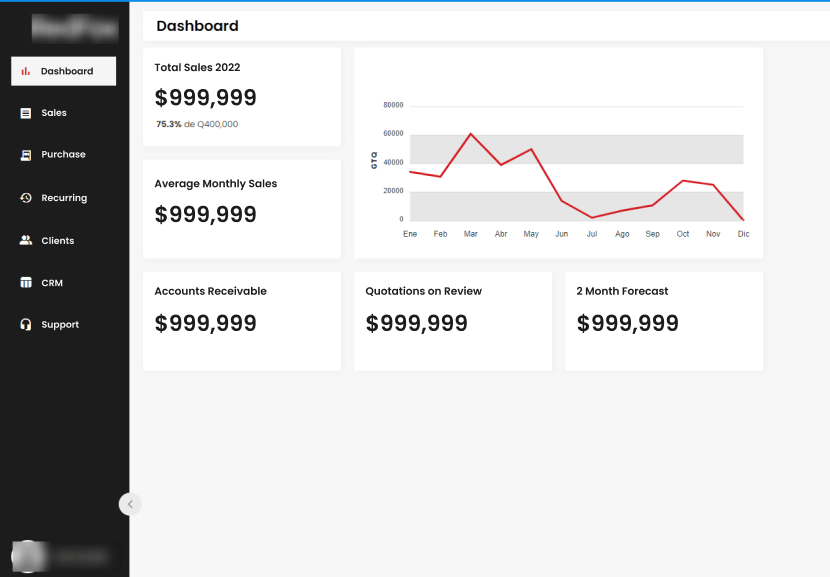Click the Mar peak point on the chart line
830x577 pixels.
click(x=471, y=134)
